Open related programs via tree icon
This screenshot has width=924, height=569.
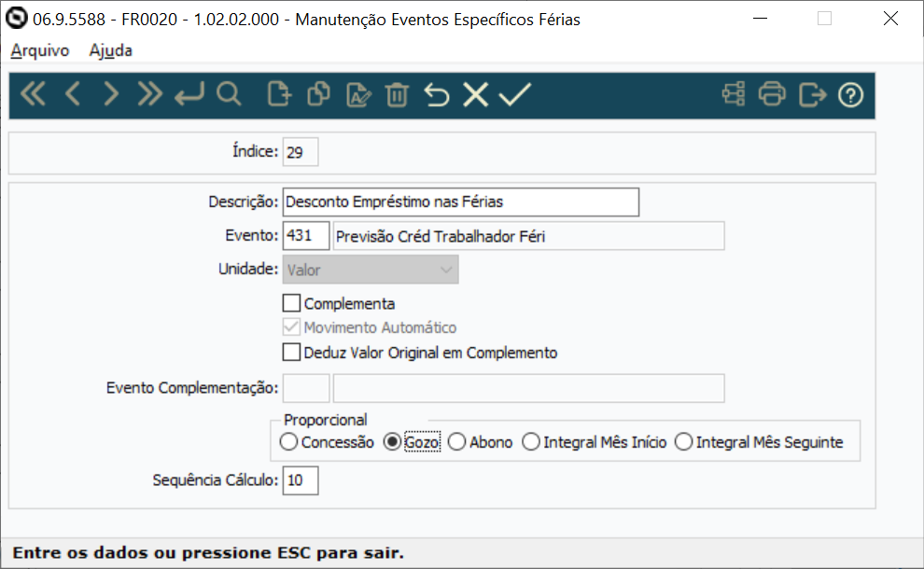pyautogui.click(x=732, y=93)
